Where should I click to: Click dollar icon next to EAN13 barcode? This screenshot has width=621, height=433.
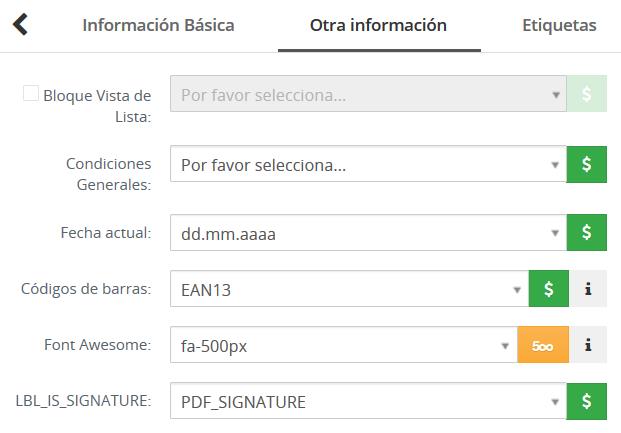tap(548, 289)
